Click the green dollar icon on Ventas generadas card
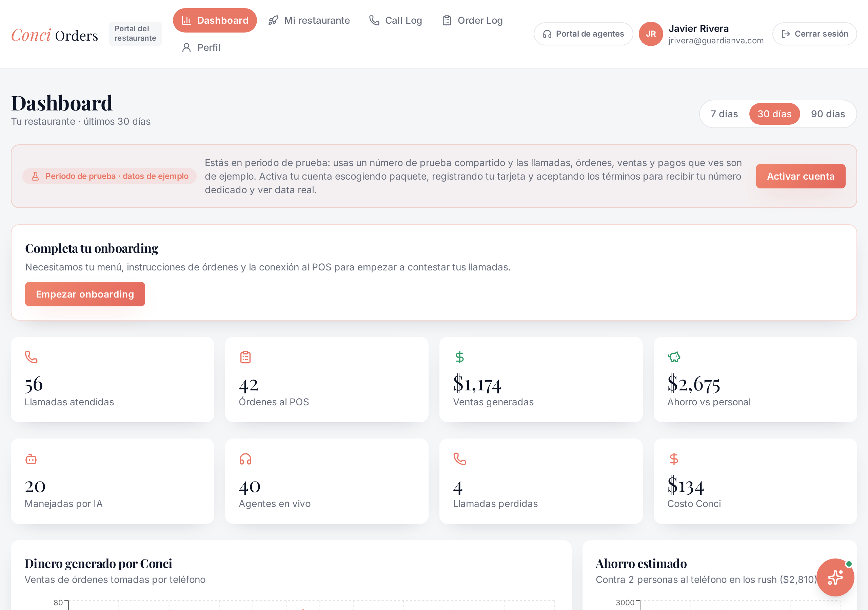 click(459, 357)
